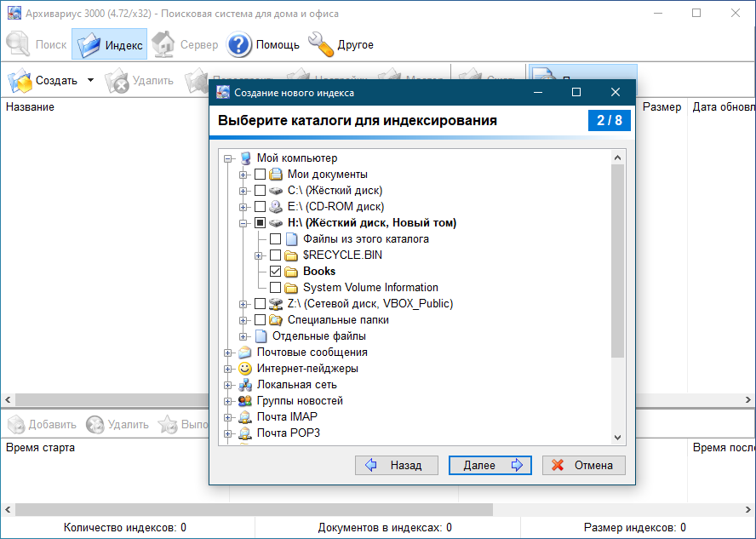Click the Почтовые сообщения envelope icon

click(x=245, y=353)
